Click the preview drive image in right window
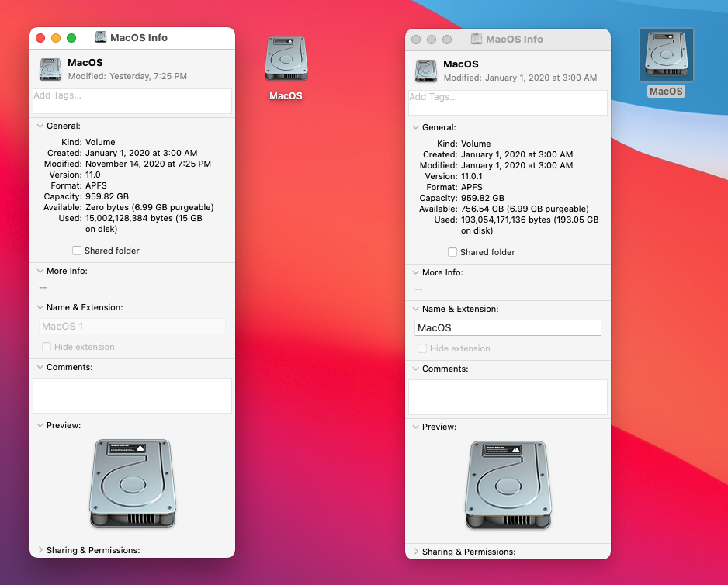728x585 pixels. (508, 485)
